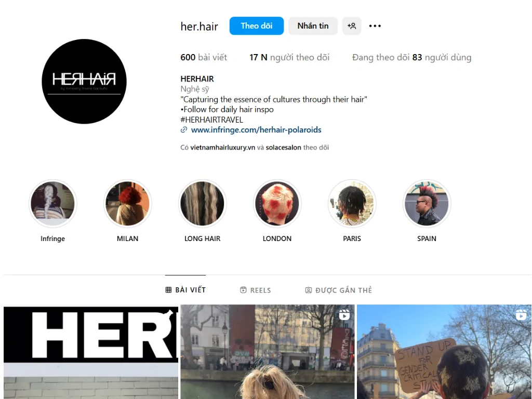Screen dimensions: 532x399
Task: View the 17 N followers list
Action: (x=289, y=57)
